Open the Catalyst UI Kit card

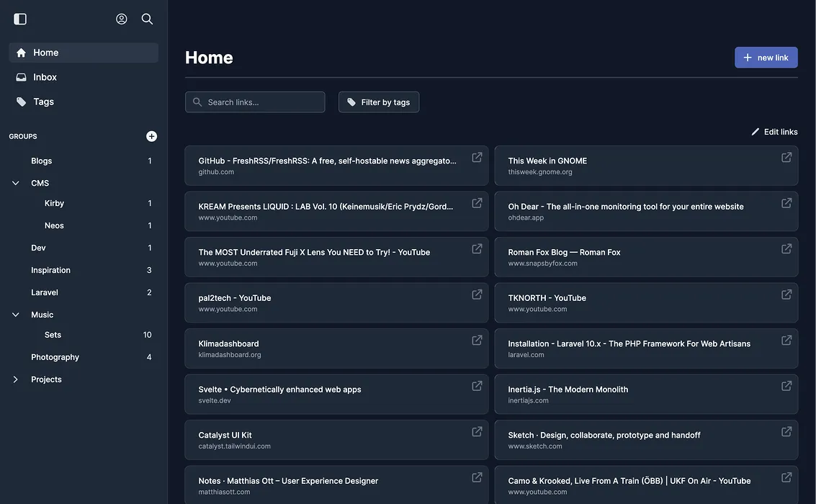pyautogui.click(x=337, y=441)
